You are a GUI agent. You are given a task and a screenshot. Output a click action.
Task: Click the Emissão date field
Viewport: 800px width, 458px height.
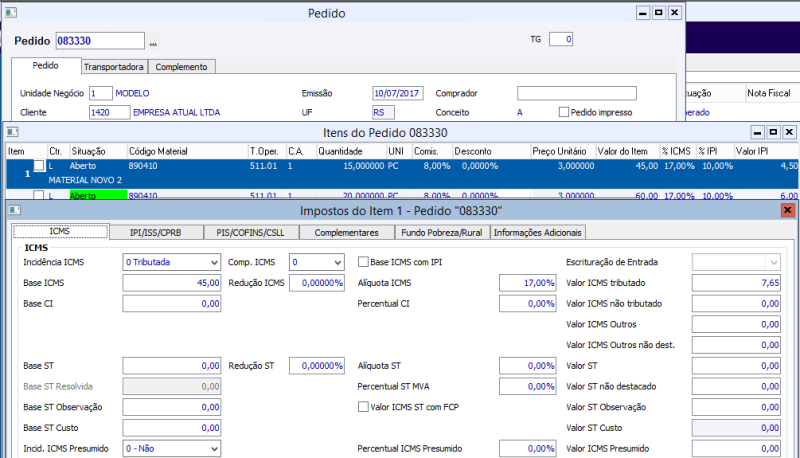(397, 93)
